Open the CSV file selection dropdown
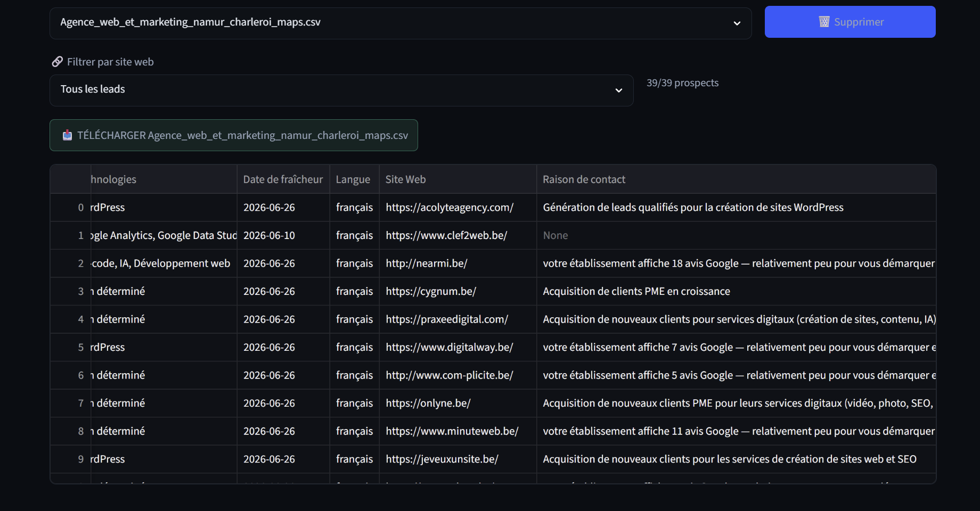The image size is (980, 511). (401, 23)
